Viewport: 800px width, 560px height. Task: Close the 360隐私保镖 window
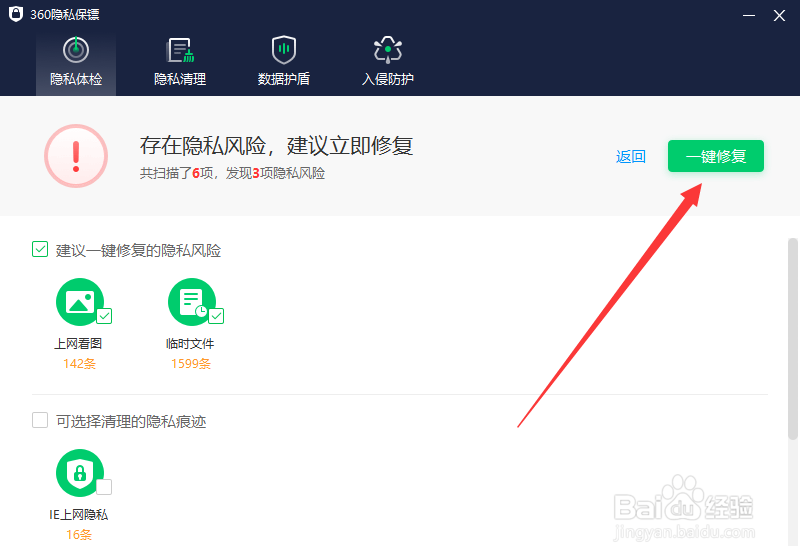pyautogui.click(x=779, y=15)
